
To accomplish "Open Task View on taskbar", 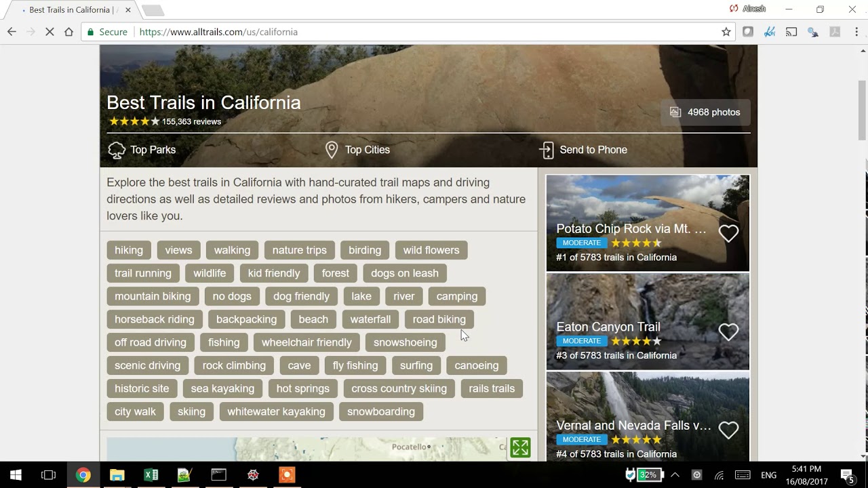I will pyautogui.click(x=48, y=475).
